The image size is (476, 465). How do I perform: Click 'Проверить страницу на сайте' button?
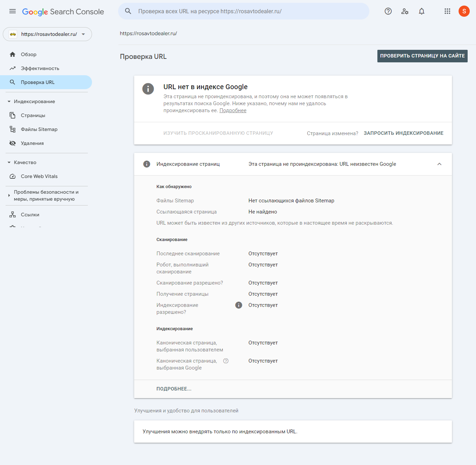click(422, 56)
